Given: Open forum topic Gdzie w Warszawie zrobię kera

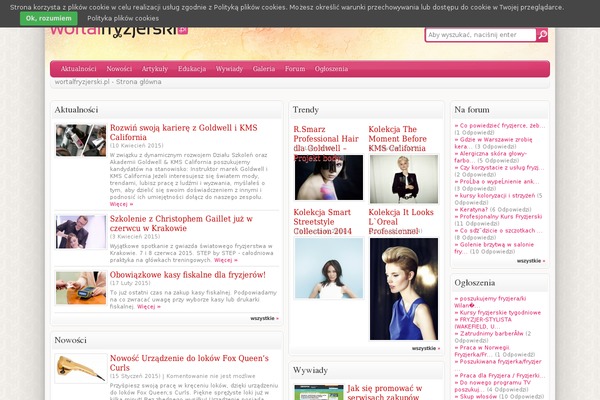Looking at the screenshot, I should (493, 143).
